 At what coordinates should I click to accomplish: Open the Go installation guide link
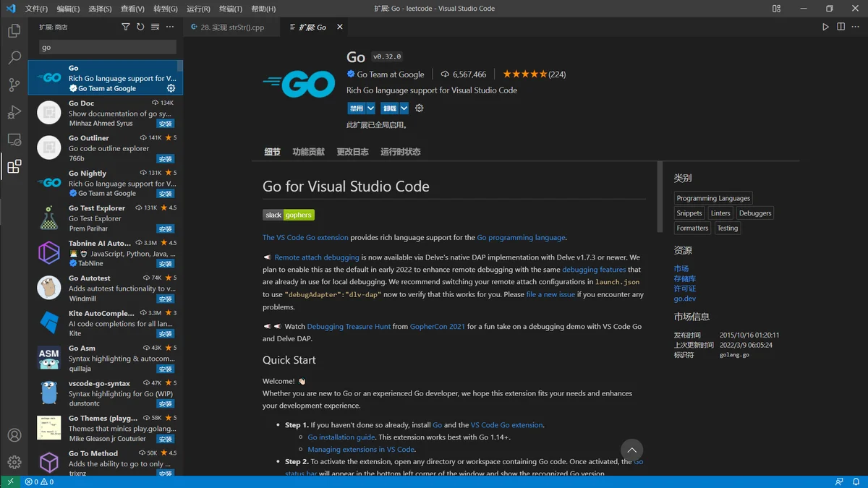(x=341, y=437)
